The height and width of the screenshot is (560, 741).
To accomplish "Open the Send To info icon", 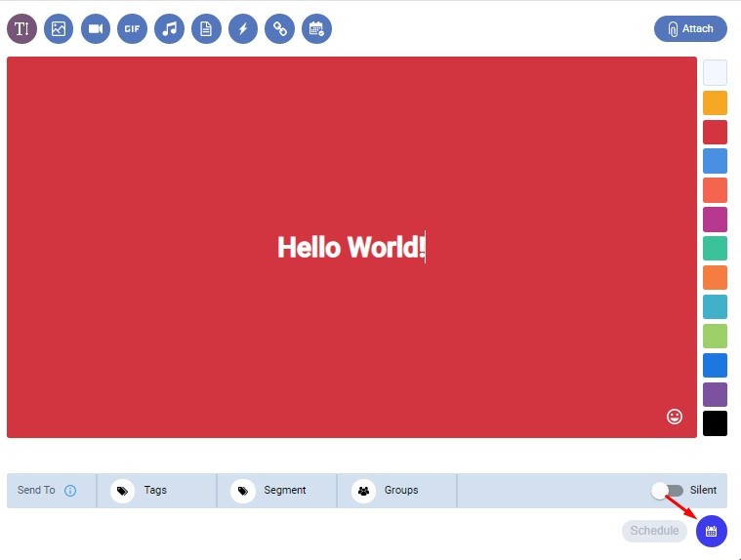I will pos(70,491).
